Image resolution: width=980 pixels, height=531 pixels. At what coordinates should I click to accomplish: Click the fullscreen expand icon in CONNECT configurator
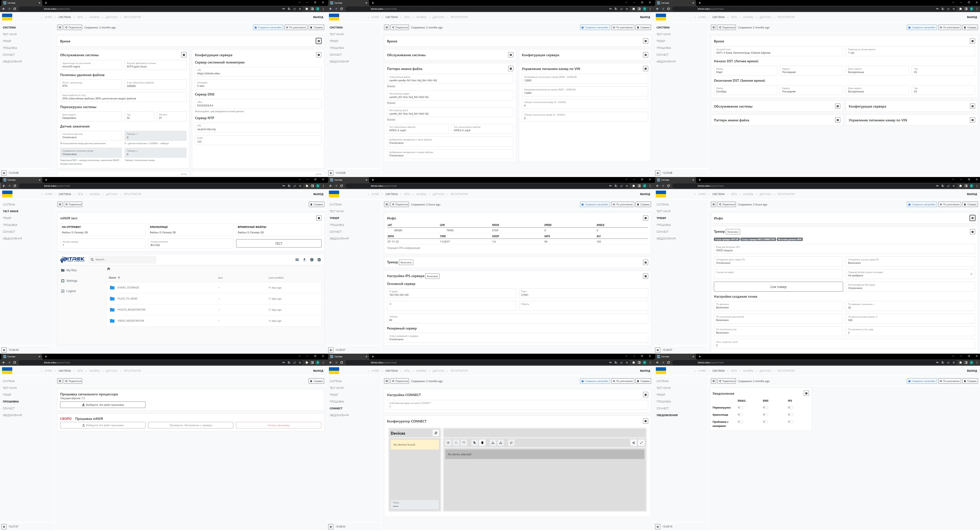click(x=641, y=443)
